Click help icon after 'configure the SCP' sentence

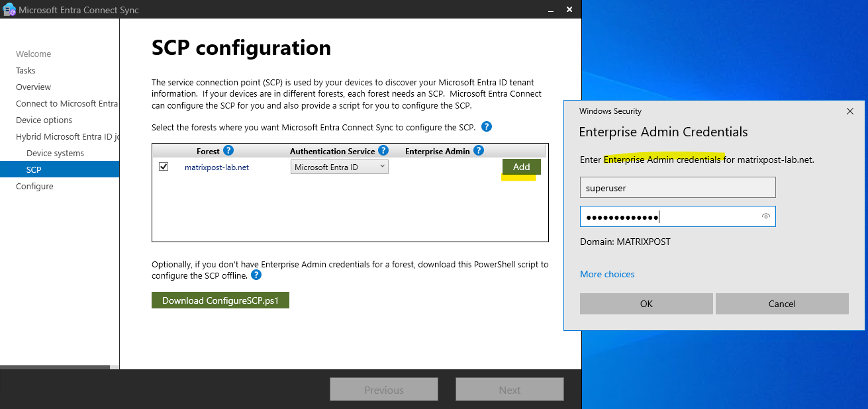point(487,126)
